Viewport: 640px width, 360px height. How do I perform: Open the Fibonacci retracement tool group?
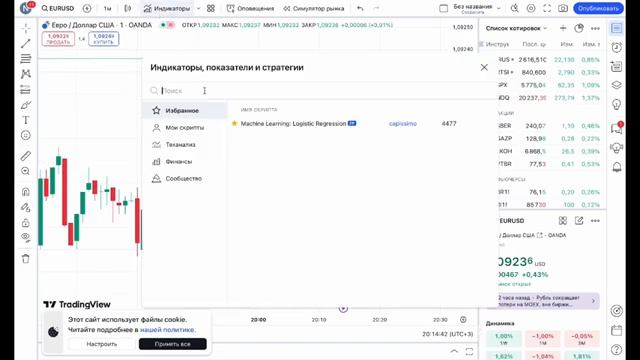pyautogui.click(x=26, y=58)
